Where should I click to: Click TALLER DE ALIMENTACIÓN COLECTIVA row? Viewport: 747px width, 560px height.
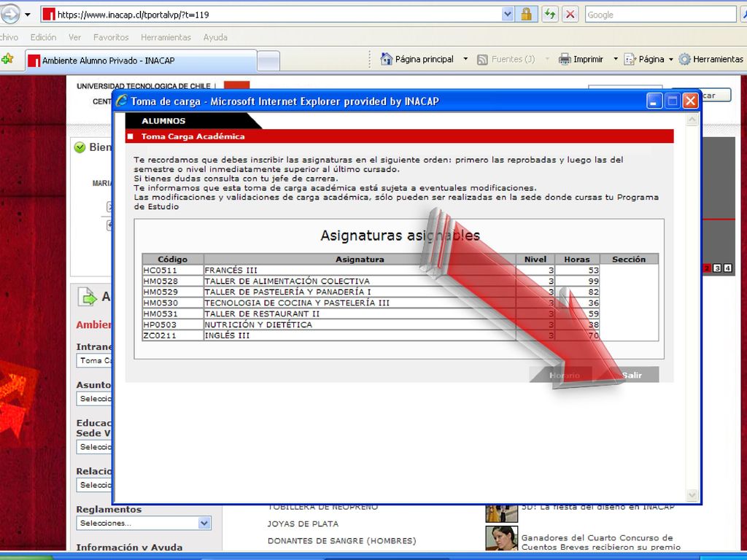[371, 281]
